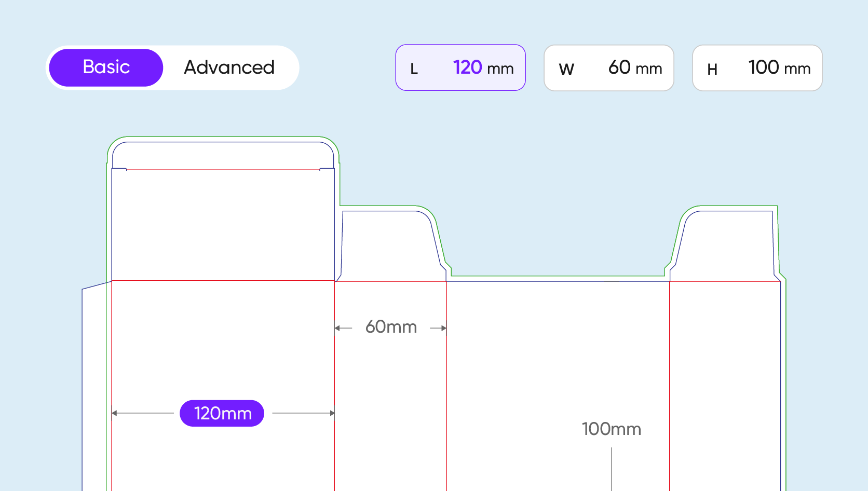
Task: Click the purple 120mm dimension label
Action: coord(222,413)
